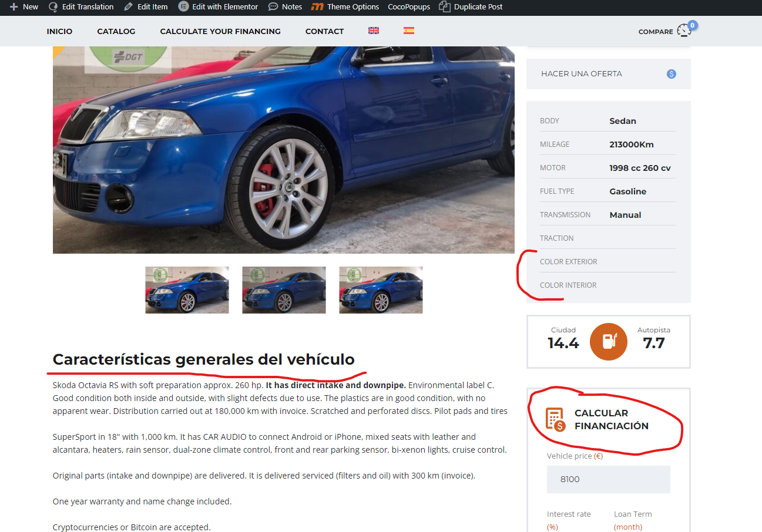
Task: Select the third car thumbnail
Action: (x=381, y=290)
